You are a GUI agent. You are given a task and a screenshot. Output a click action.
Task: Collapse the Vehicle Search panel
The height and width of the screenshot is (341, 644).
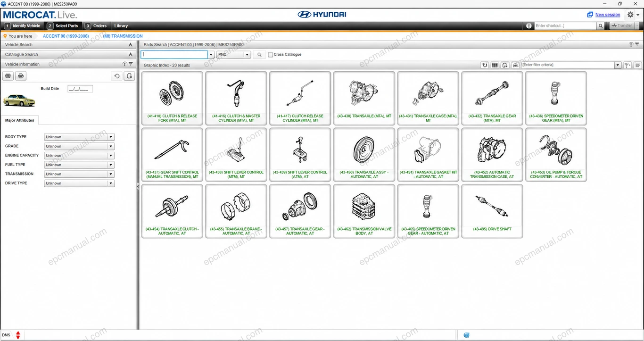(x=131, y=45)
